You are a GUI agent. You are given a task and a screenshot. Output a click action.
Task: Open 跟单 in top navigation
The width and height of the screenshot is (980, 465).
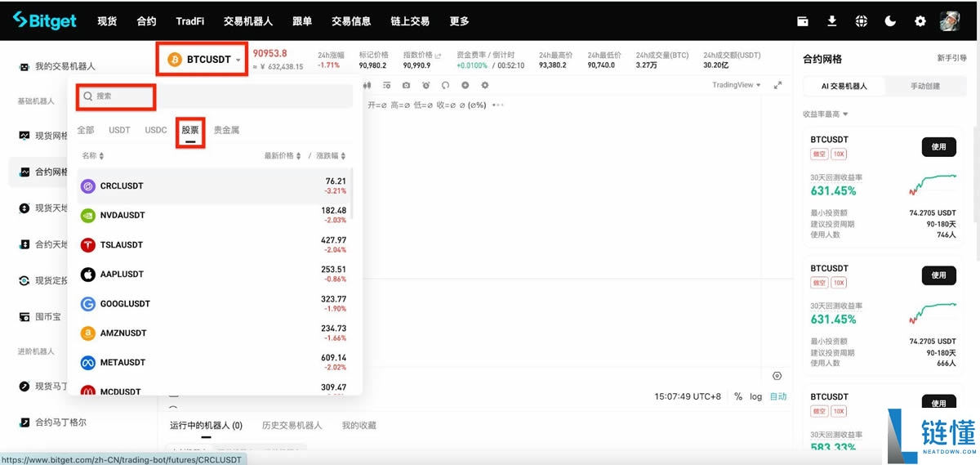point(302,21)
